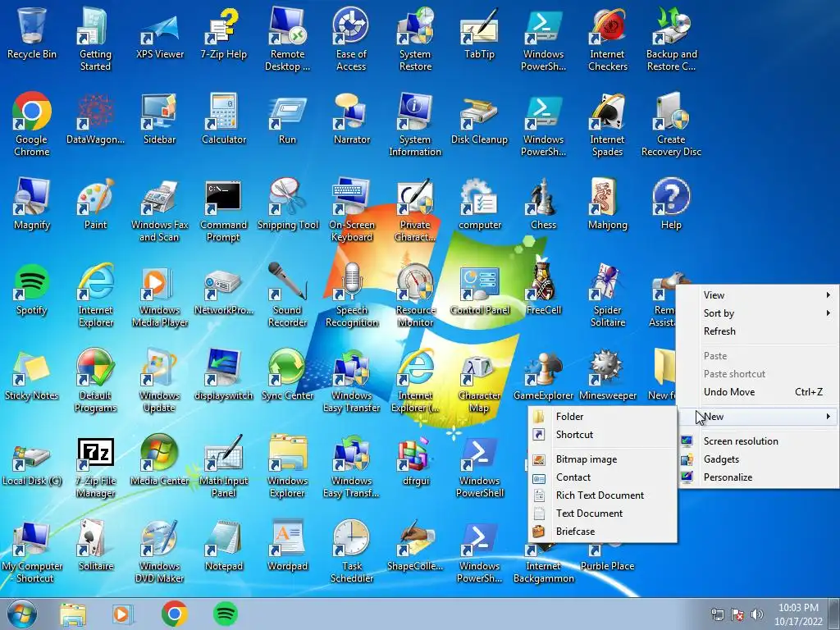
Task: Choose Briefcase in the New submenu
Action: pyautogui.click(x=603, y=532)
